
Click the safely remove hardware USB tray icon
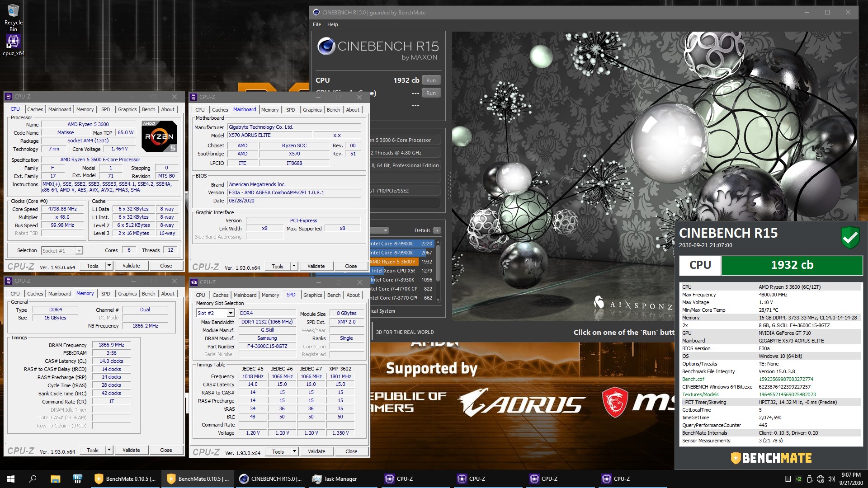[x=810, y=479]
